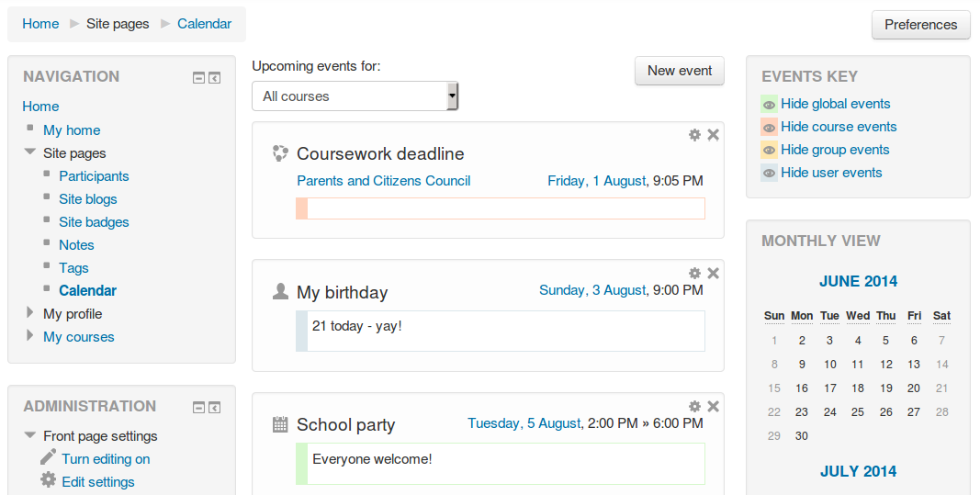Open Site blogs in navigation
Viewport: 980px width, 495px height.
(x=88, y=199)
